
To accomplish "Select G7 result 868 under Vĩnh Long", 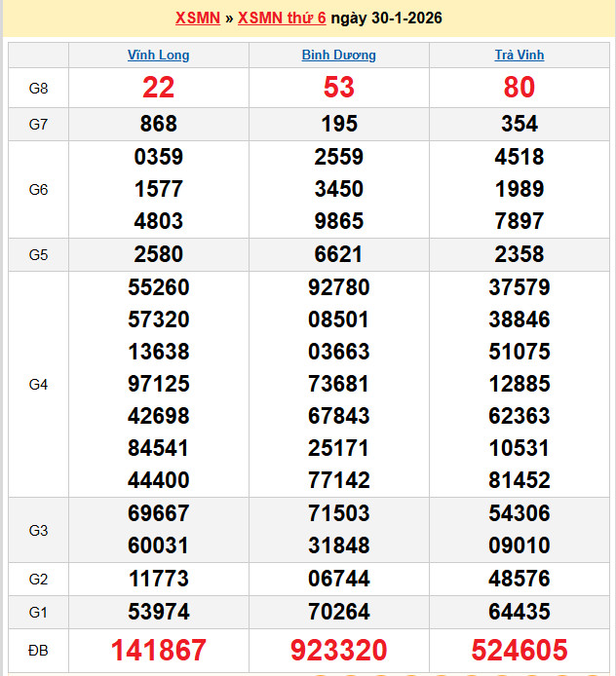I will coord(159,124).
